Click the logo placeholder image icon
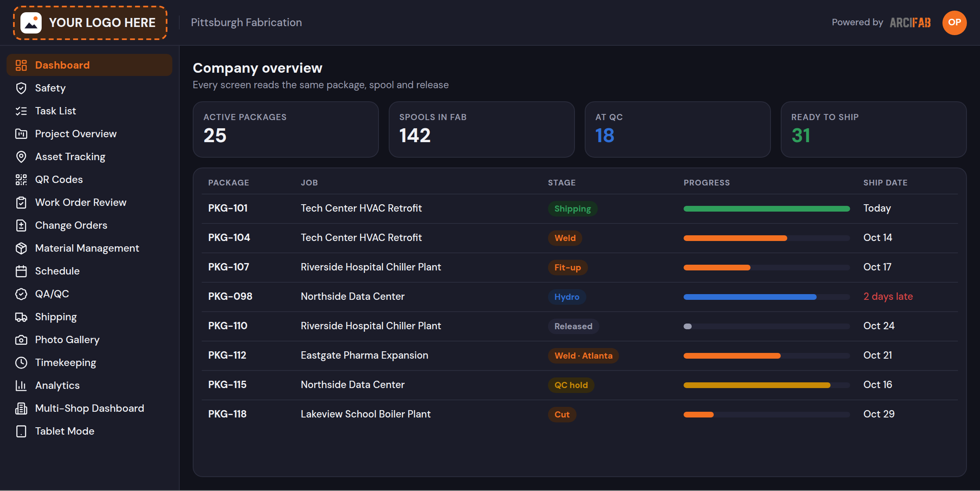 click(x=31, y=23)
